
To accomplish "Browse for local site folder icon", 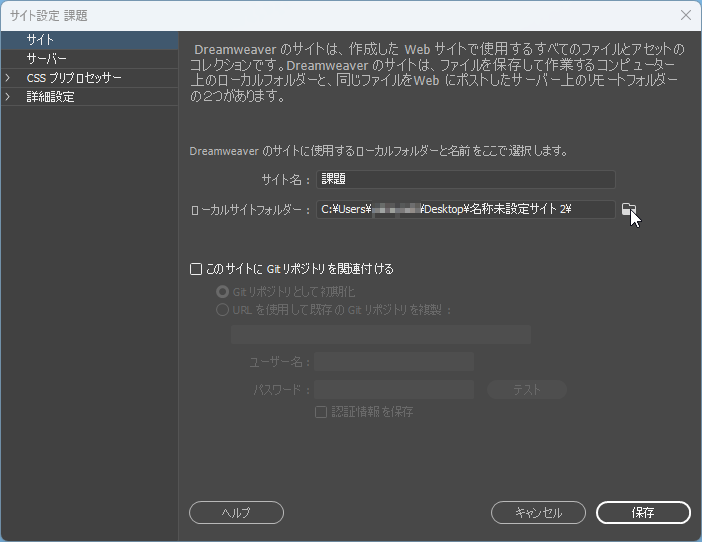I will pos(629,209).
